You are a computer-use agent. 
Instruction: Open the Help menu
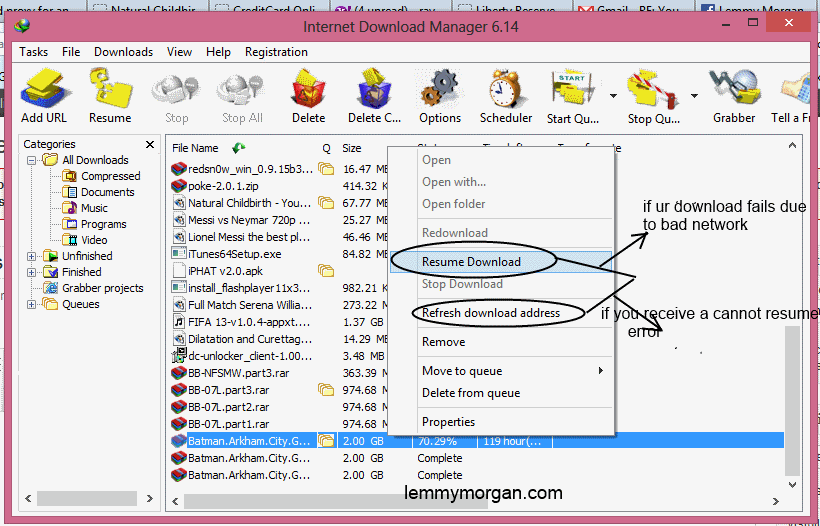[x=218, y=52]
